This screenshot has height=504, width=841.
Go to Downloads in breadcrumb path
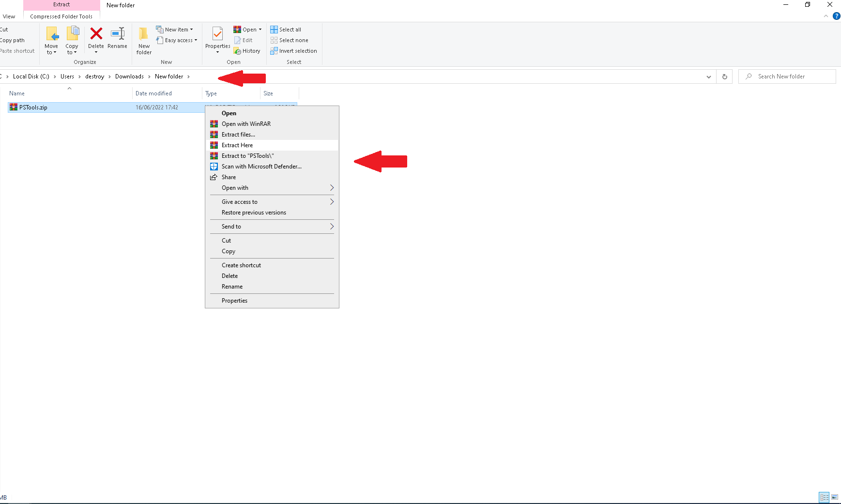pyautogui.click(x=129, y=76)
